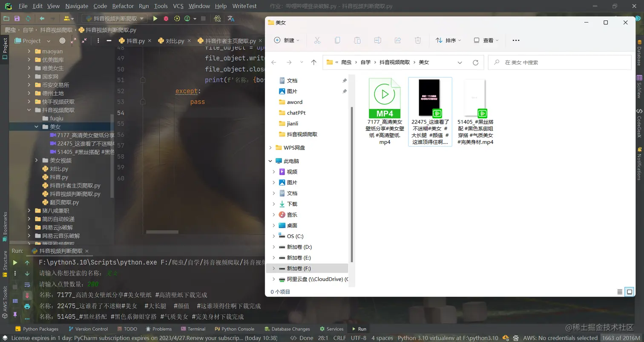Screen dimensions: 644x342
Task: Go up one folder level in Explorer
Action: tap(314, 63)
